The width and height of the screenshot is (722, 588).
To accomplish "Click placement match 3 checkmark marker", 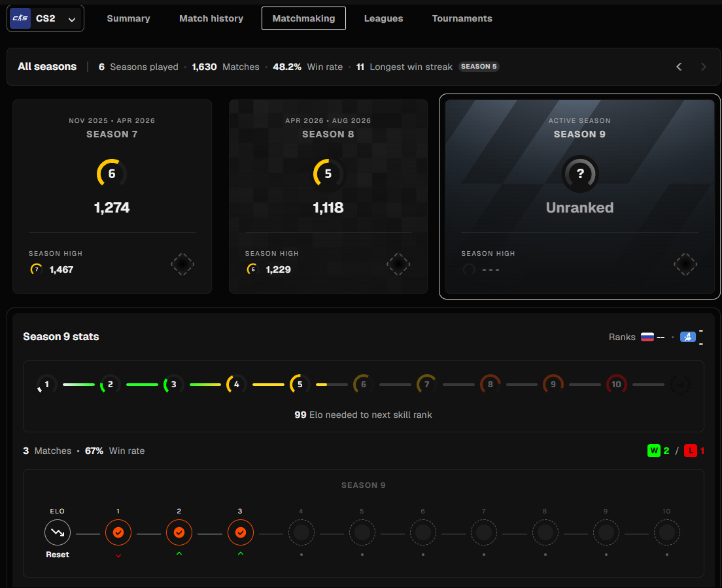I will click(241, 532).
